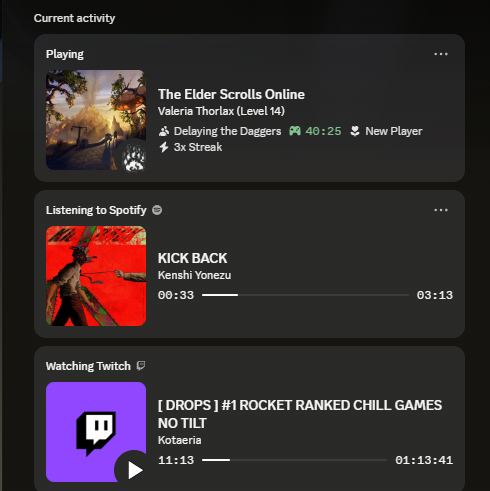The width and height of the screenshot is (490, 491).
Task: Click the Current activity heading
Action: coord(74,18)
